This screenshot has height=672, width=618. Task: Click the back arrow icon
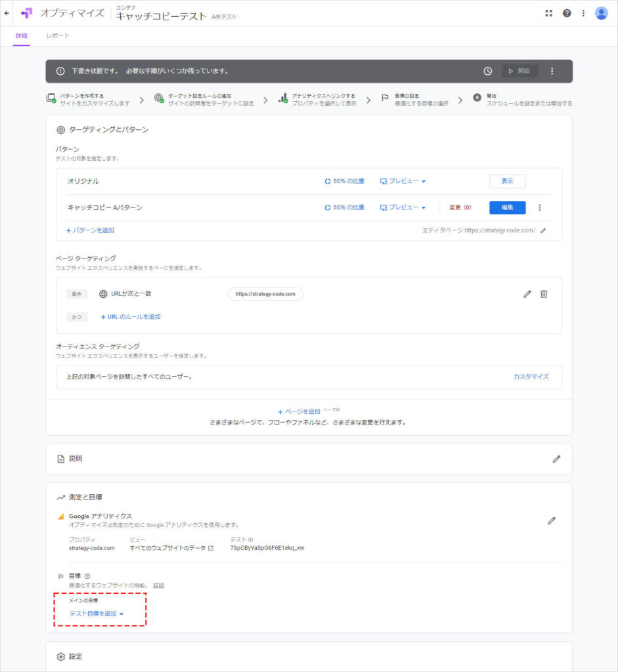pos(7,13)
